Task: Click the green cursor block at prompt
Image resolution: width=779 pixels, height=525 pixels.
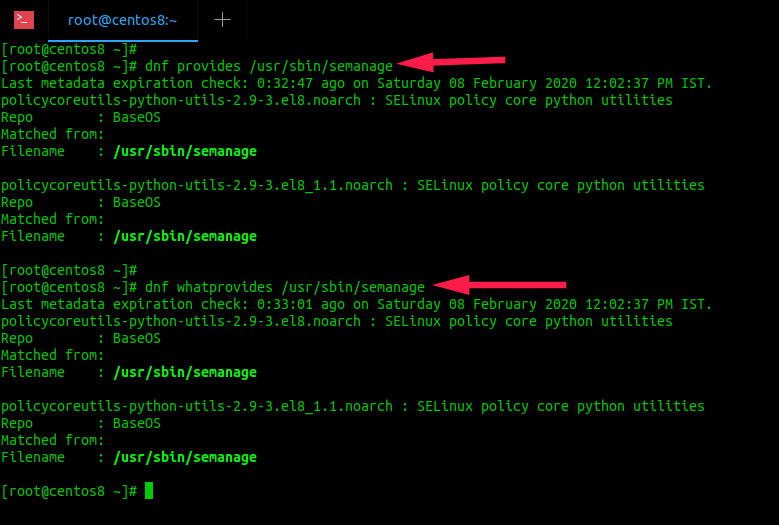Action: [x=149, y=491]
